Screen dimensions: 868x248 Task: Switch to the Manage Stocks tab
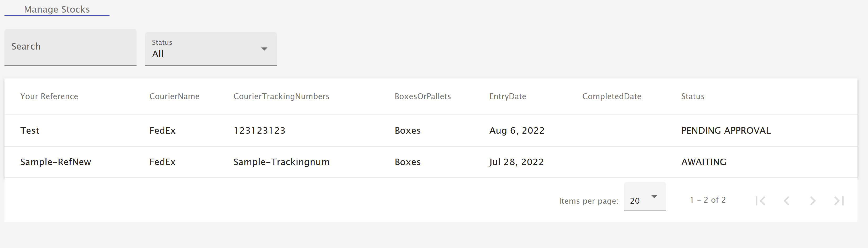pyautogui.click(x=57, y=9)
